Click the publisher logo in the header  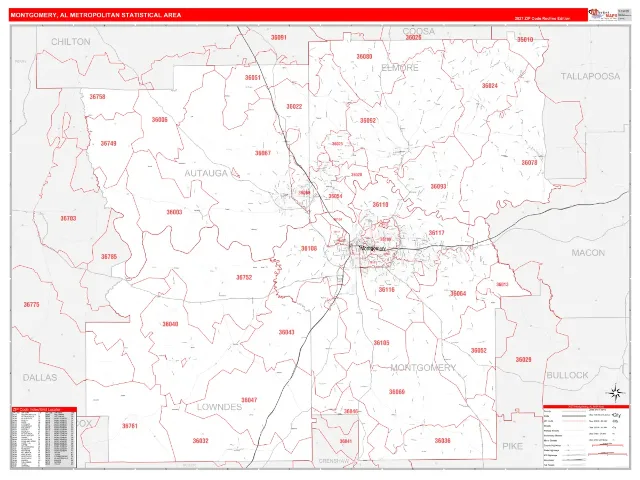tap(603, 14)
